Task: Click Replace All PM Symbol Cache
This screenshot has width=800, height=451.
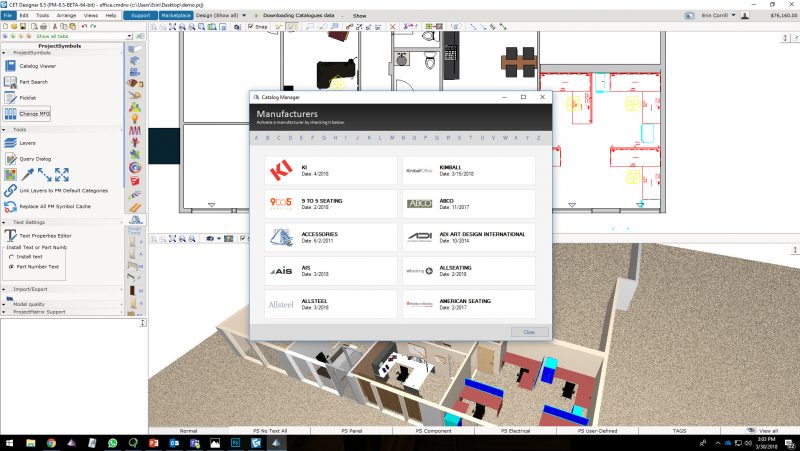Action: 47,206
